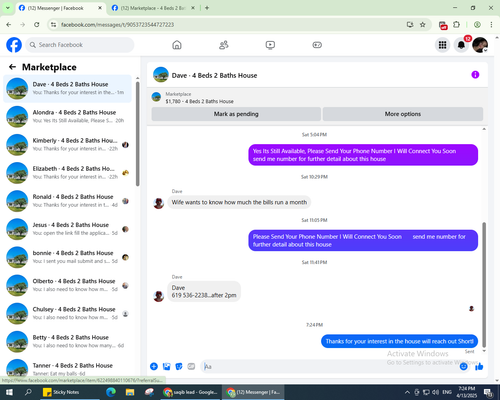Open the notifications bell
Viewport: 500px width, 400px height.
click(x=461, y=45)
